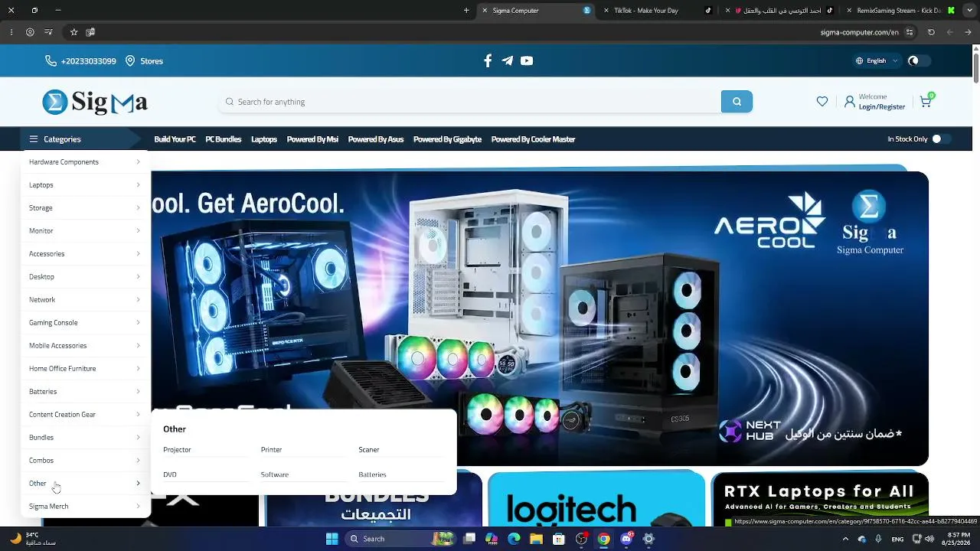Open Discord from the taskbar

[626, 539]
